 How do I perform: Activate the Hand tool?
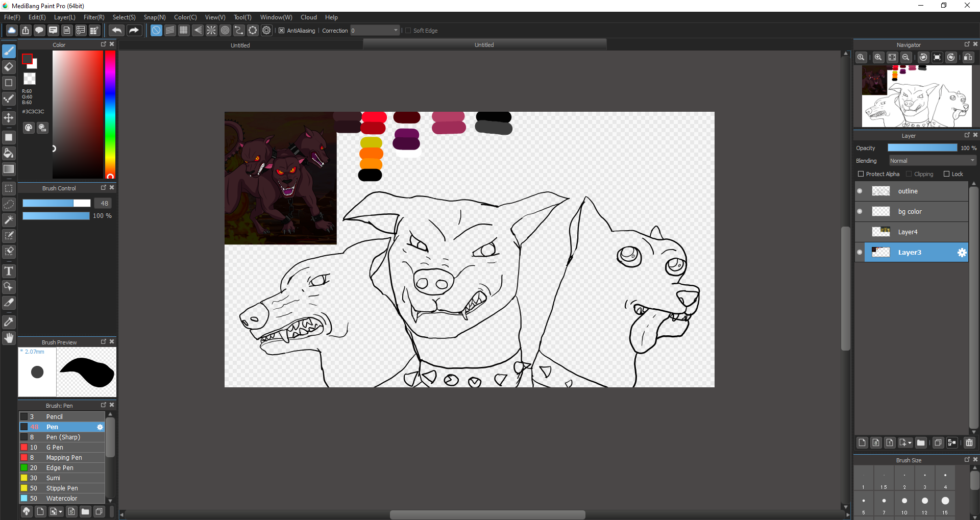(9, 338)
